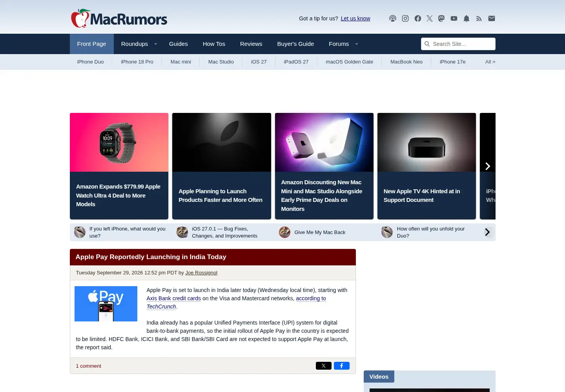
Task: Visit MacRumors Instagram via header icon
Action: pos(405,18)
